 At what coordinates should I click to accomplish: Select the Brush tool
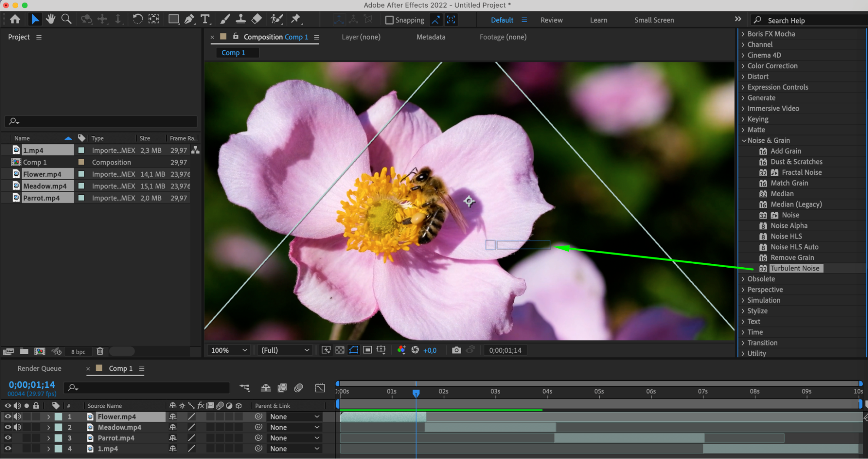click(225, 19)
